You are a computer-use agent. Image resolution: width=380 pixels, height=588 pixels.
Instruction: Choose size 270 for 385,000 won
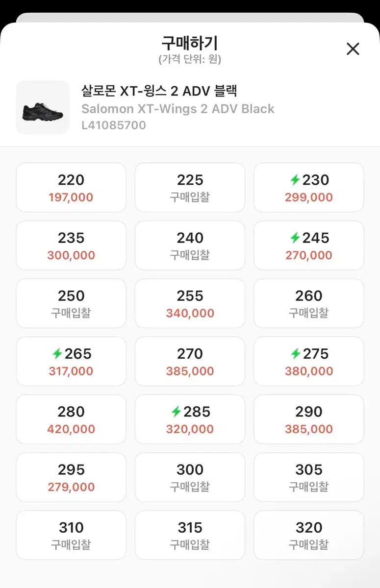[190, 361]
